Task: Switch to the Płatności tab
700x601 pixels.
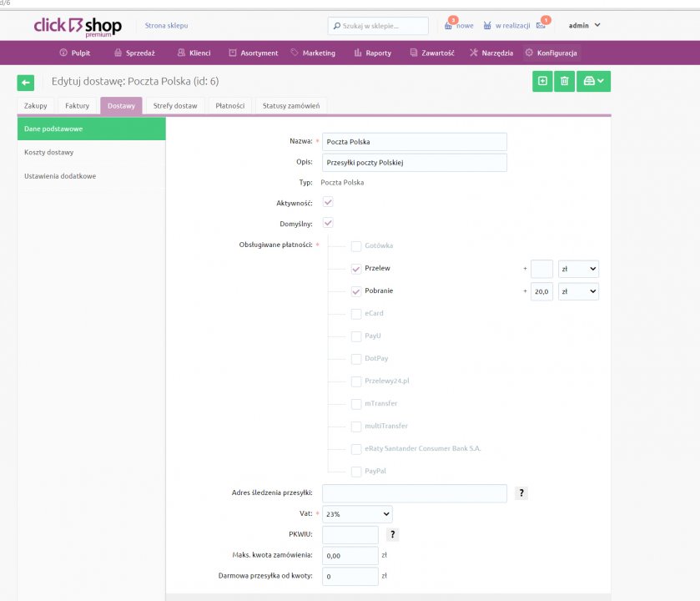Action: click(x=230, y=106)
